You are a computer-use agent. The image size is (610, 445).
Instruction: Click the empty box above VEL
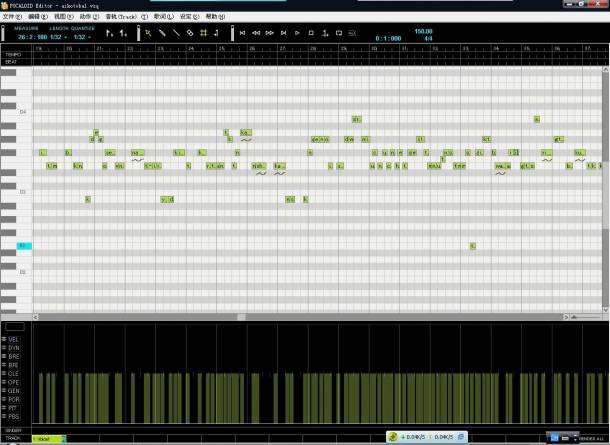point(15,326)
